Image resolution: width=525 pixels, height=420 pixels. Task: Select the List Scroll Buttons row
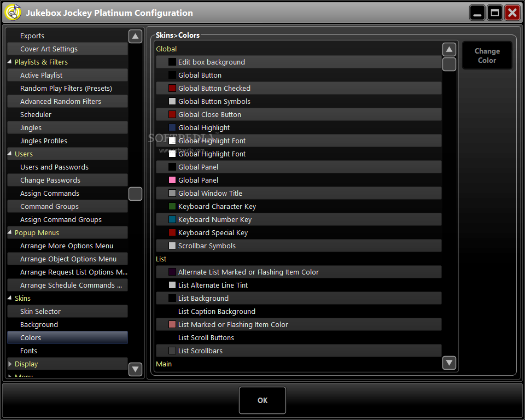coord(299,337)
